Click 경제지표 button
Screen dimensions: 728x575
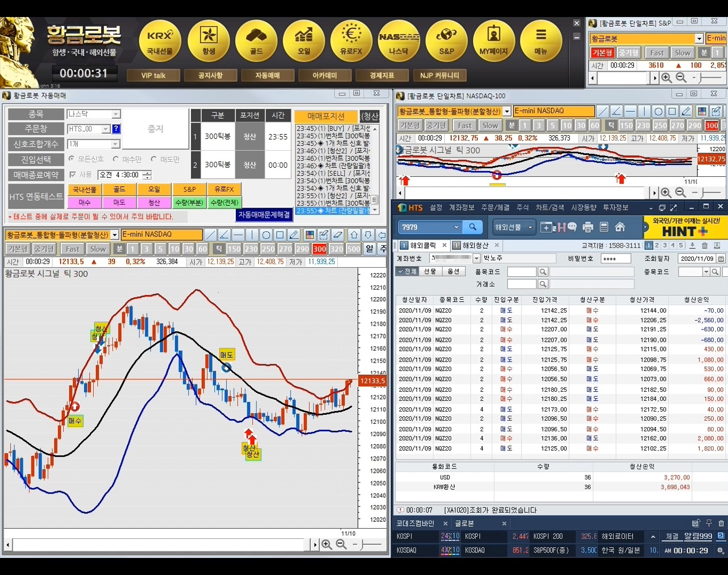382,76
